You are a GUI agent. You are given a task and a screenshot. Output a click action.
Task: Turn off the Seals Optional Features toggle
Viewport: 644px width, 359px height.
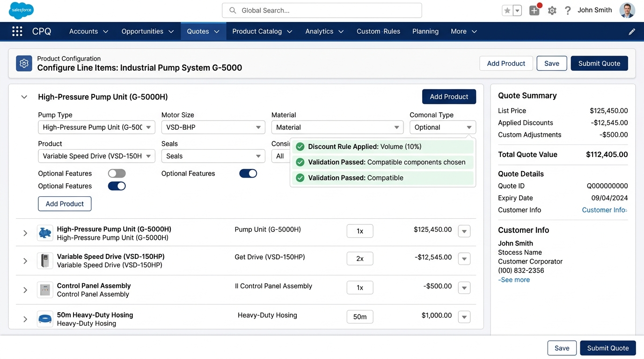pos(248,173)
